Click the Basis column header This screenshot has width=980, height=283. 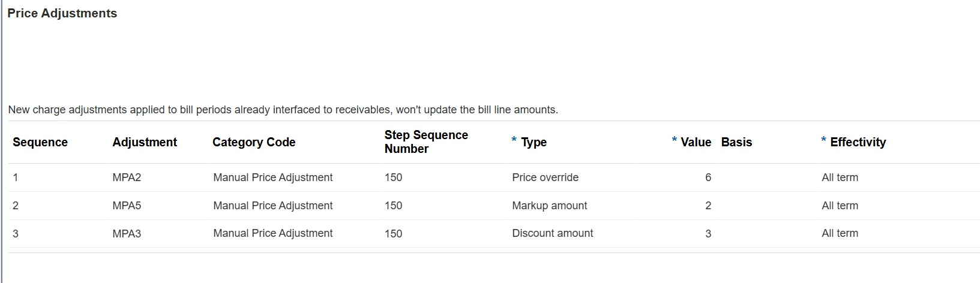coord(736,142)
